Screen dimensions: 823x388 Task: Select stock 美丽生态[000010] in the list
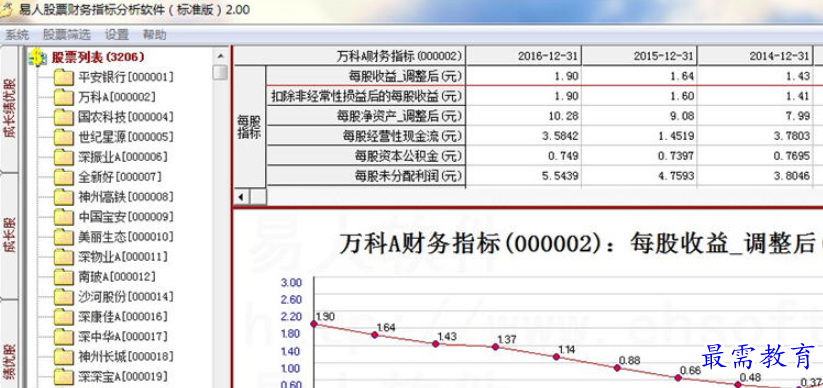(125, 237)
